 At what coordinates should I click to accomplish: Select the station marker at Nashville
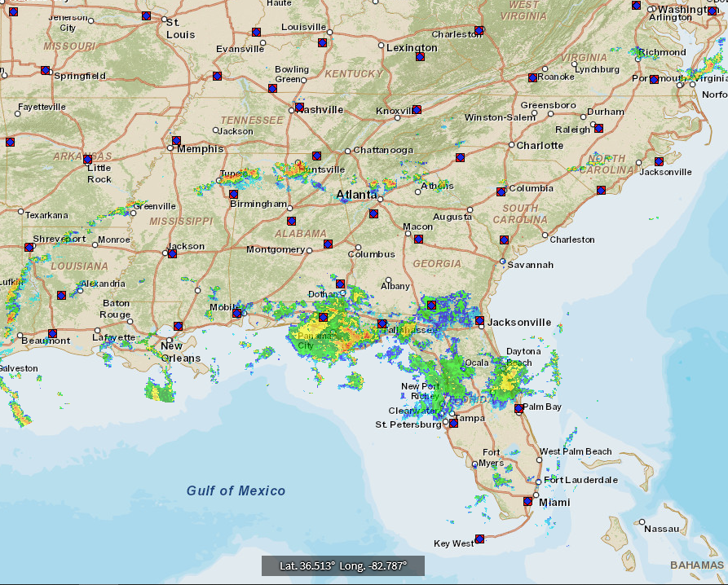(x=299, y=107)
